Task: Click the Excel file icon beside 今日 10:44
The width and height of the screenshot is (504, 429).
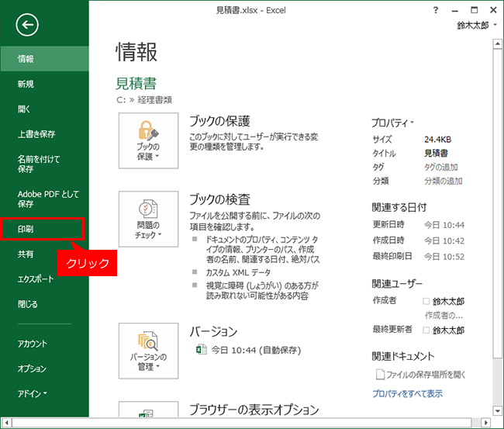Action: click(202, 350)
